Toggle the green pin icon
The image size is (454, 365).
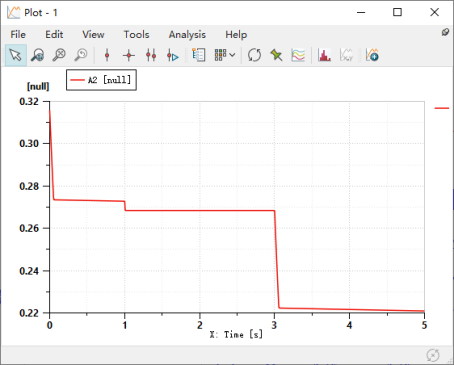[x=276, y=55]
